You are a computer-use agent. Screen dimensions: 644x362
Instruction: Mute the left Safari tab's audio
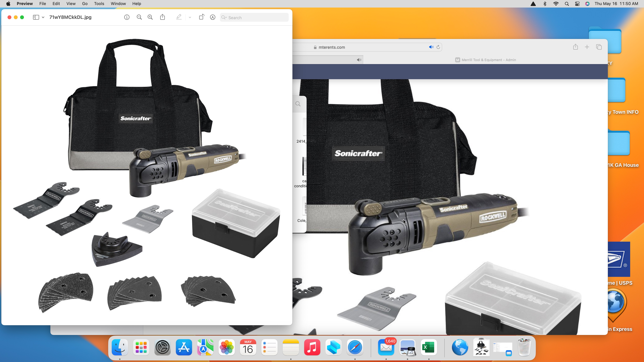tap(359, 60)
